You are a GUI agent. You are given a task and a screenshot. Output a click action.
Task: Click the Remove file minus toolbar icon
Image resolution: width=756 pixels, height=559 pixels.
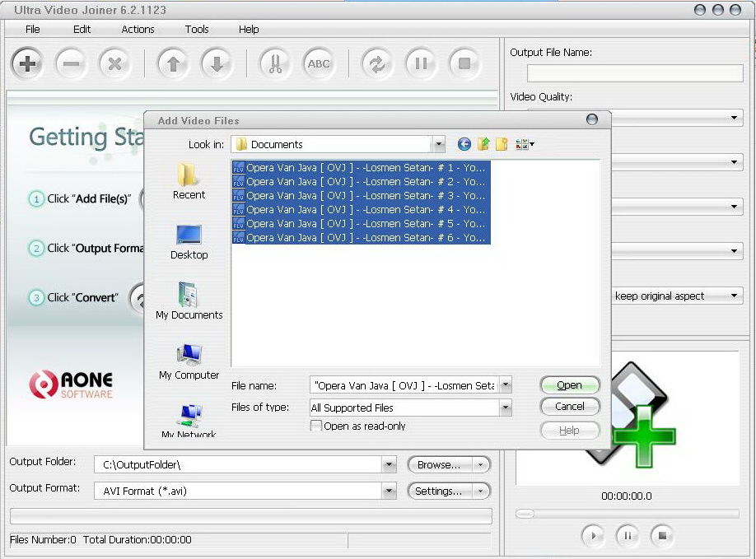71,63
